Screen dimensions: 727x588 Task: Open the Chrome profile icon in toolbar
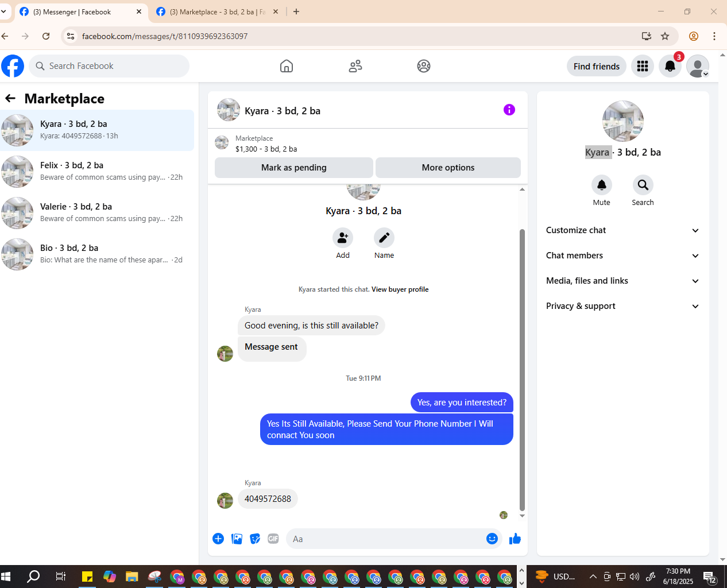(694, 36)
